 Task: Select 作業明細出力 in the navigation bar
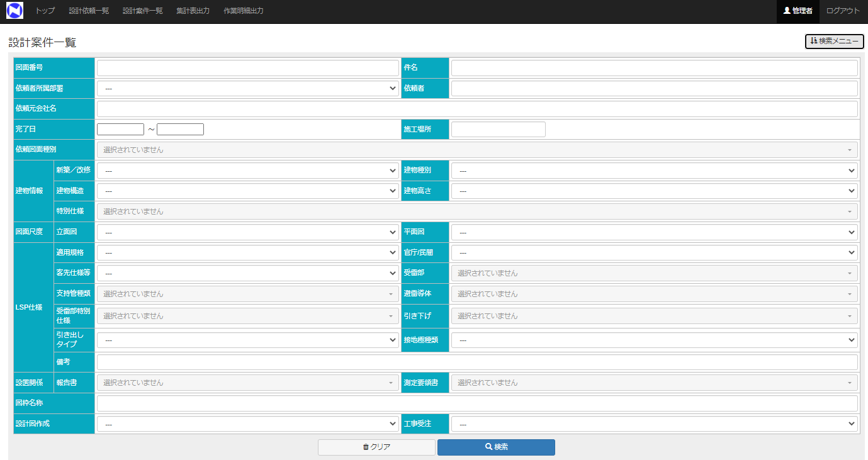pos(244,11)
